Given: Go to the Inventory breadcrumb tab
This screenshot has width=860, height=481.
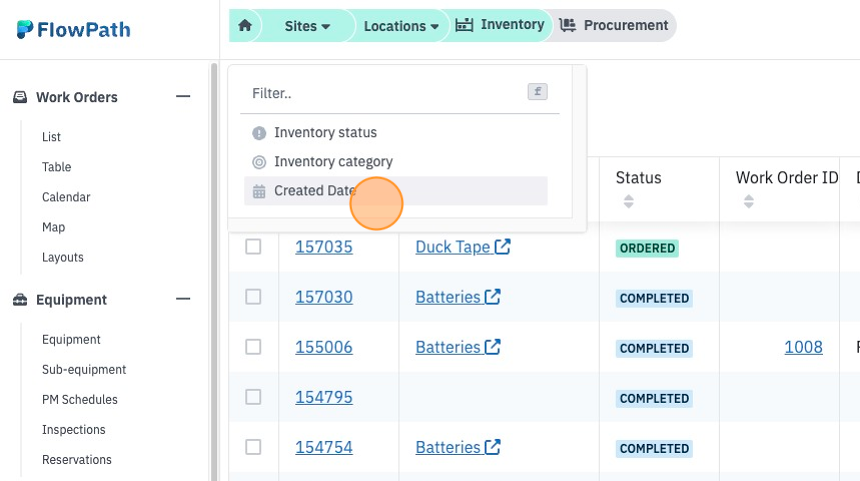Looking at the screenshot, I should point(500,25).
